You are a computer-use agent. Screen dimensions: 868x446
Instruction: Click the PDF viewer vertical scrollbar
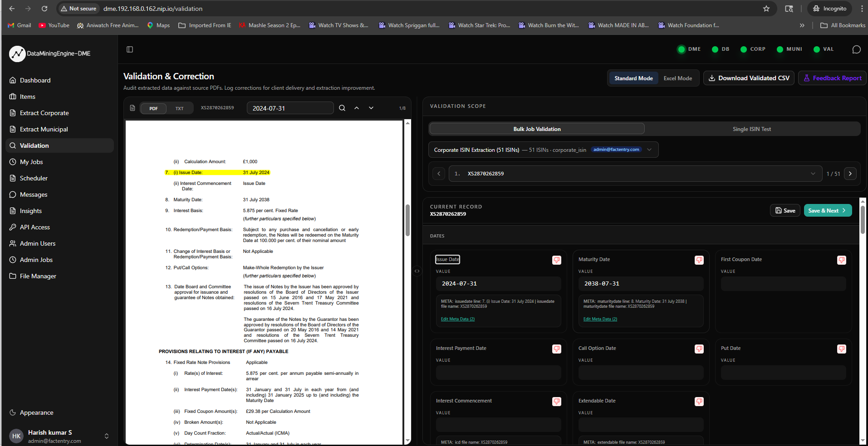click(x=407, y=220)
